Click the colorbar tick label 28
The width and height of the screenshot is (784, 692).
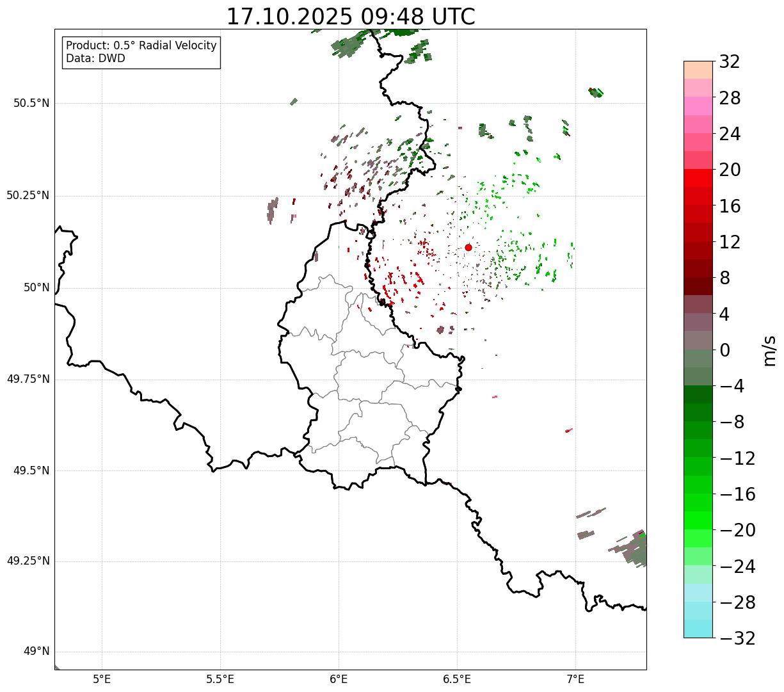tap(730, 99)
